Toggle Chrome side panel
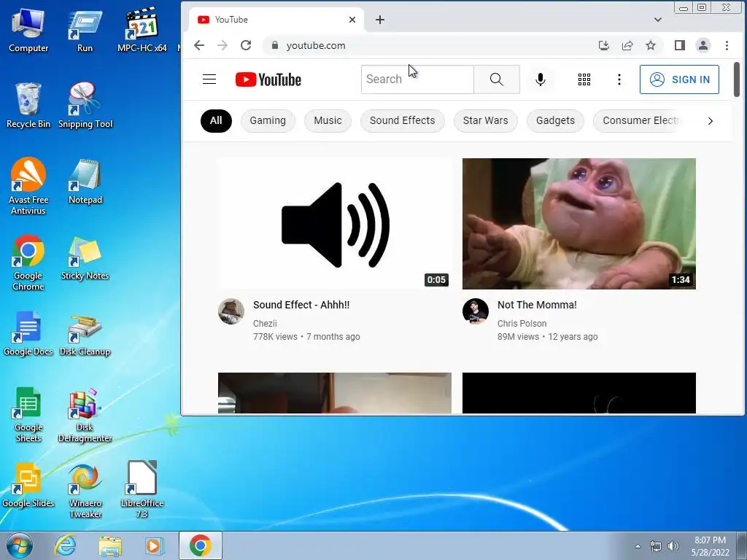Image resolution: width=747 pixels, height=560 pixels. click(679, 45)
